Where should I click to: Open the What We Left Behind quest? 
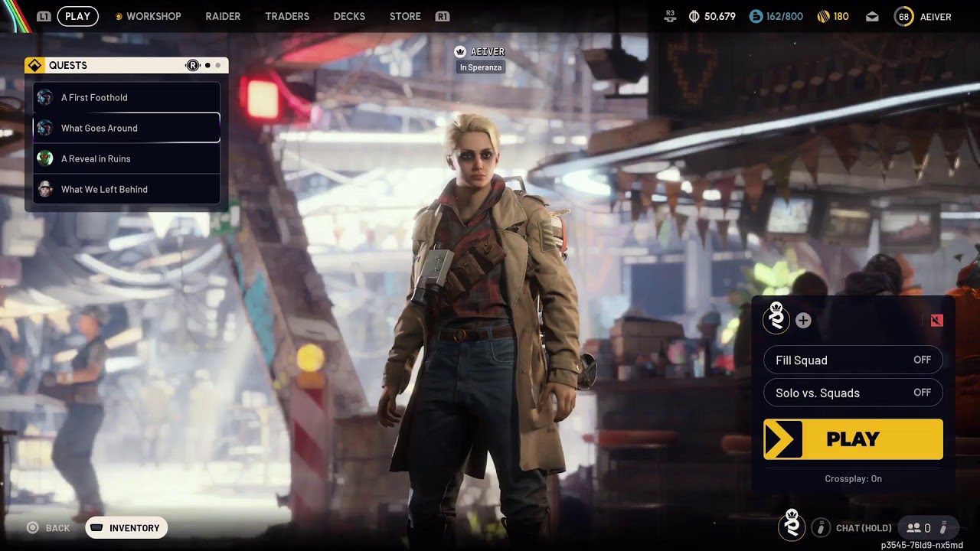(126, 189)
